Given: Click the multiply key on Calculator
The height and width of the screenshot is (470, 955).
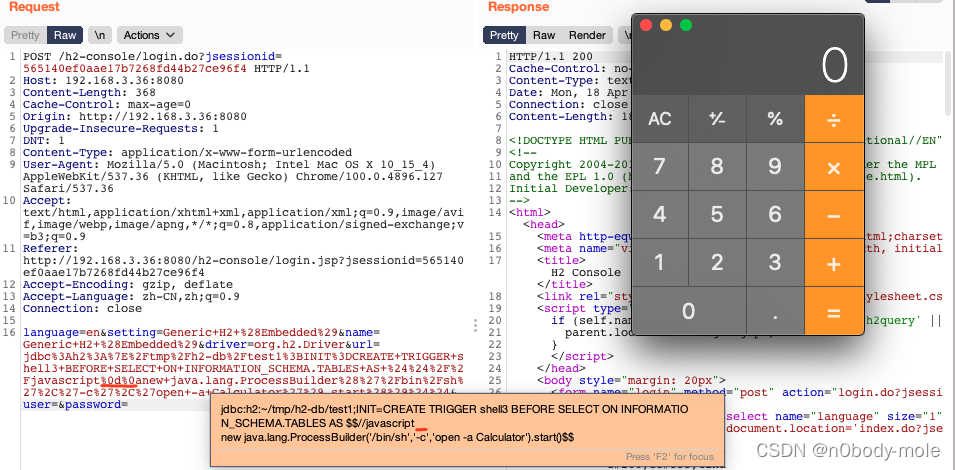Looking at the screenshot, I should (x=834, y=167).
